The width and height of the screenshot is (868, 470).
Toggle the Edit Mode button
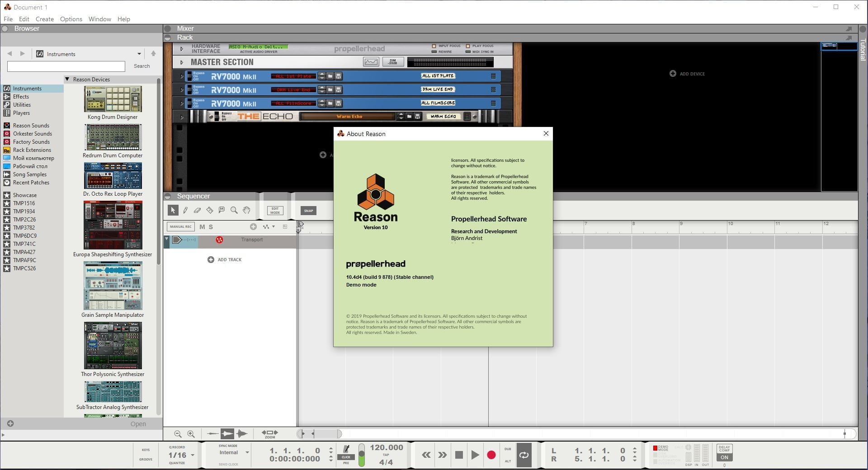pos(275,211)
